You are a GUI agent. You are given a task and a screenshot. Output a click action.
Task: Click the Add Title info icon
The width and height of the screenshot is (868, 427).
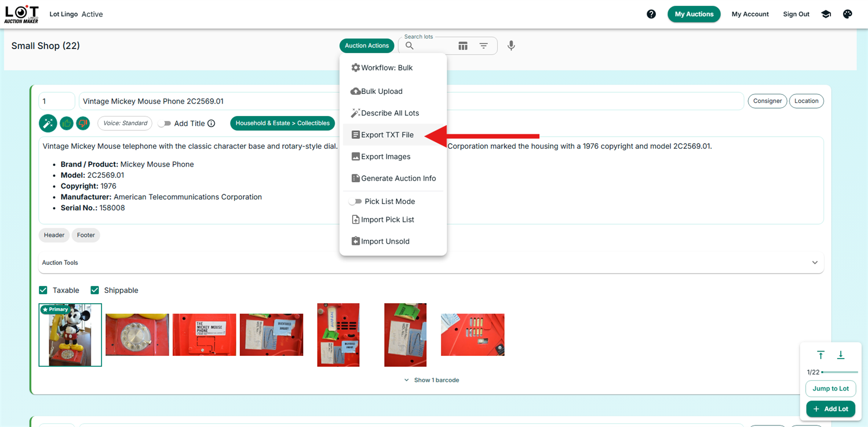(211, 123)
